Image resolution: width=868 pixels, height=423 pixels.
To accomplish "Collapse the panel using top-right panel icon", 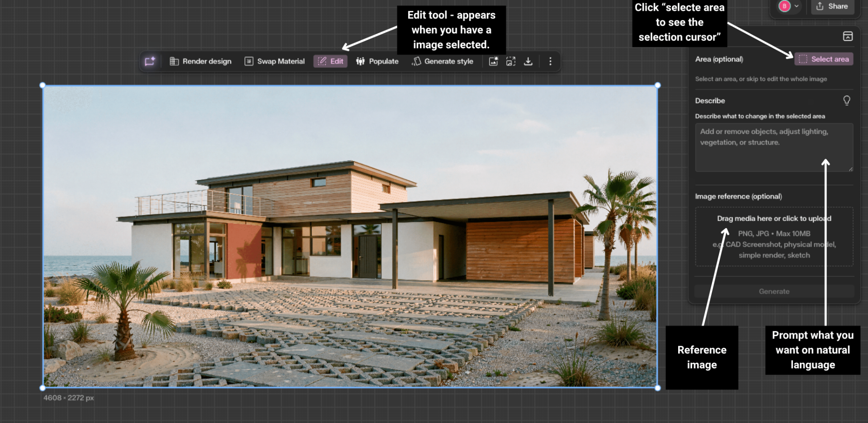I will coord(848,36).
